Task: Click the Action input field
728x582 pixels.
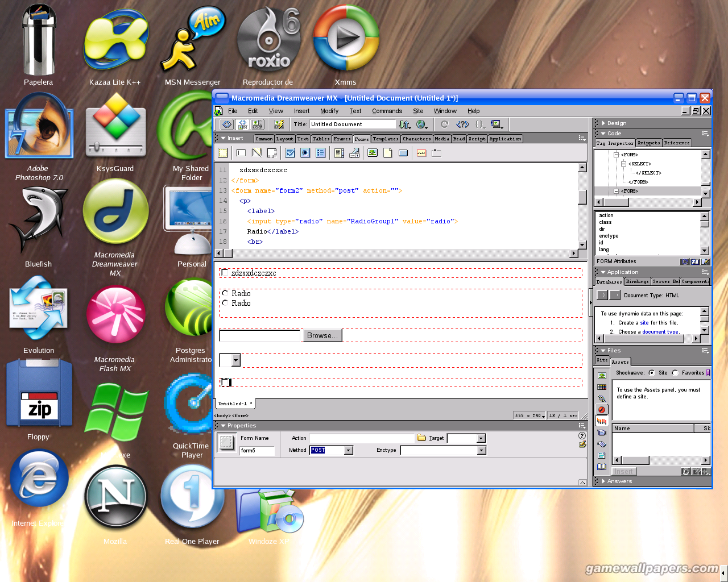Action: tap(362, 438)
